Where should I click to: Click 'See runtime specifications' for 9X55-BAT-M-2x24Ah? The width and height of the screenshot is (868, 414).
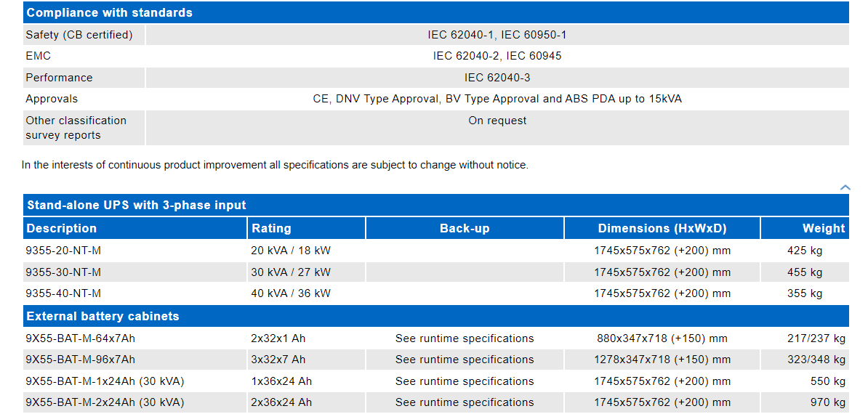pyautogui.click(x=465, y=402)
